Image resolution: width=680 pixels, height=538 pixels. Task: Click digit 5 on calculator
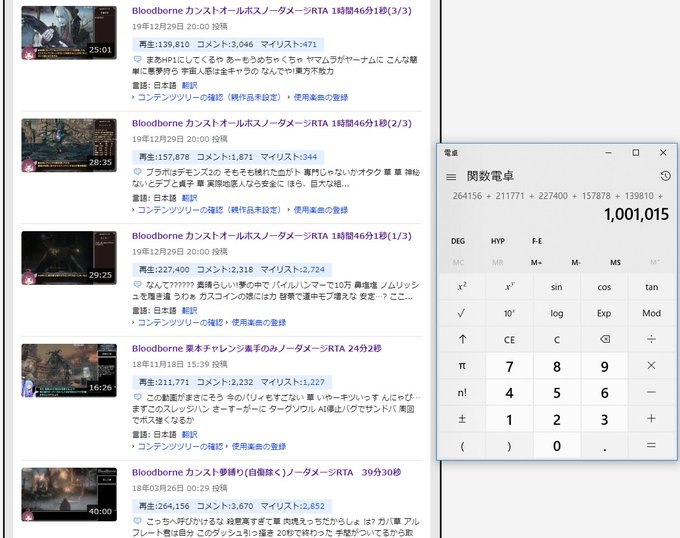click(556, 393)
